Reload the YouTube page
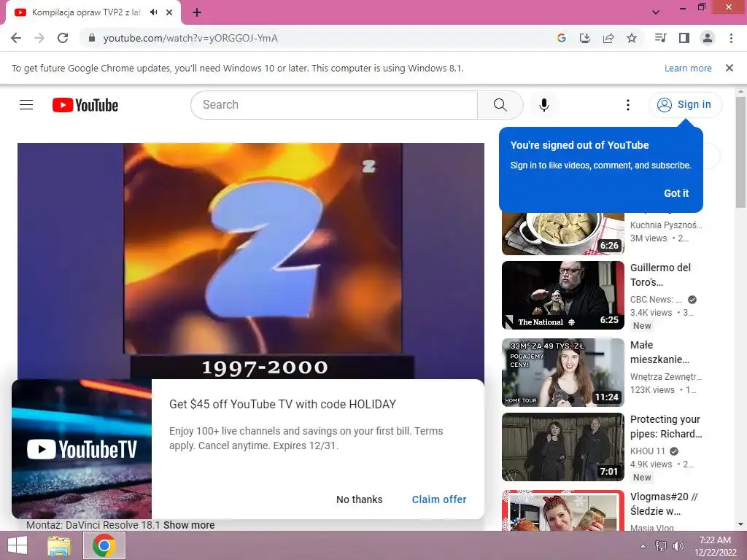Image resolution: width=747 pixels, height=560 pixels. 63,38
